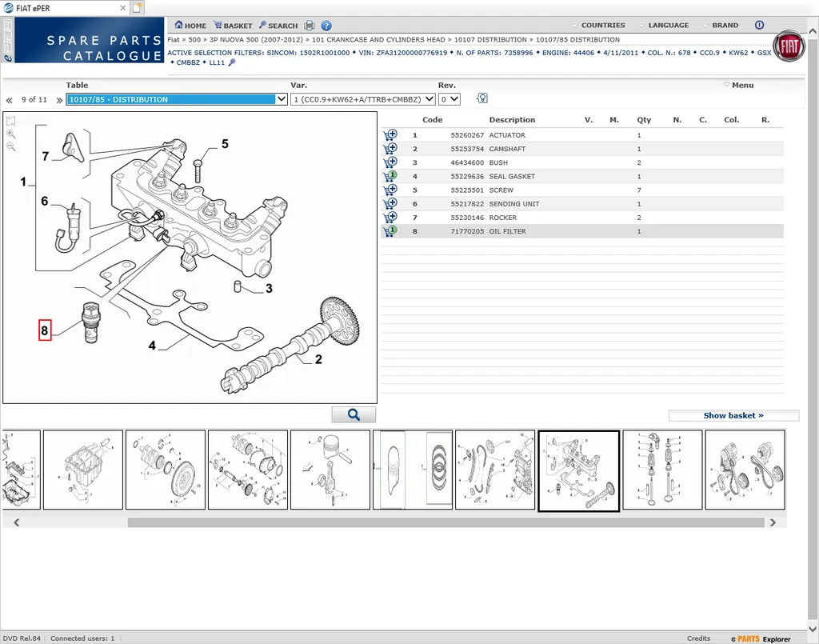Screen dimensions: 819x644
Task: Open the Table dropdown showing 10107/85 - DISTRIBUTION
Action: 177,99
